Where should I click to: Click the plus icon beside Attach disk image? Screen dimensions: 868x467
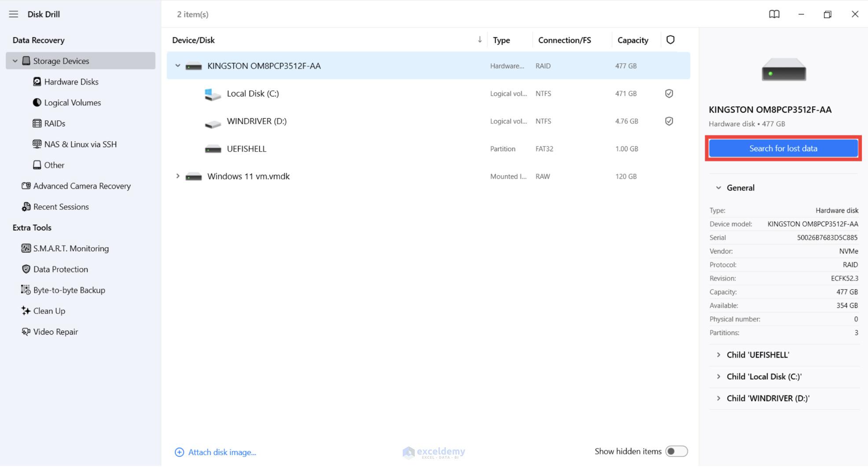(179, 452)
